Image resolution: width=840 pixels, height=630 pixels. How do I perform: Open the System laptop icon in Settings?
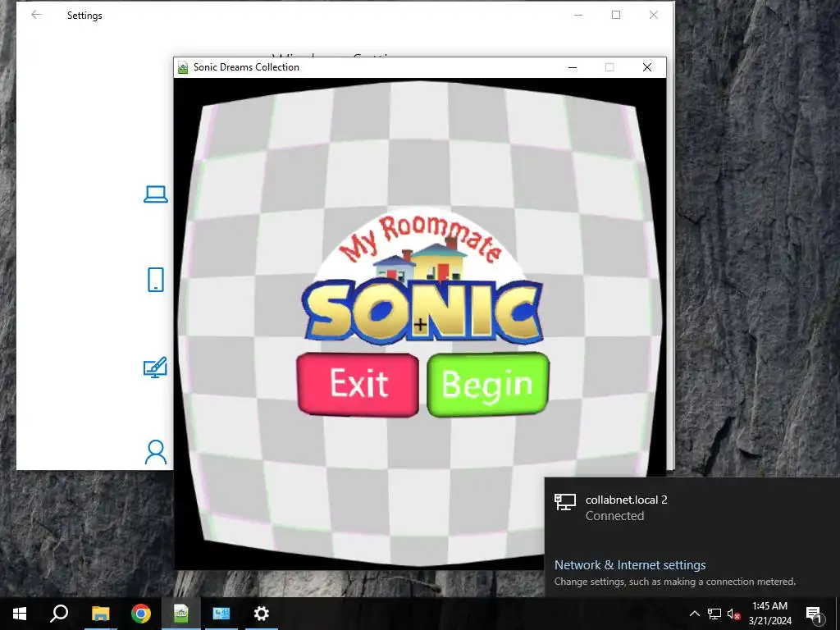[155, 194]
